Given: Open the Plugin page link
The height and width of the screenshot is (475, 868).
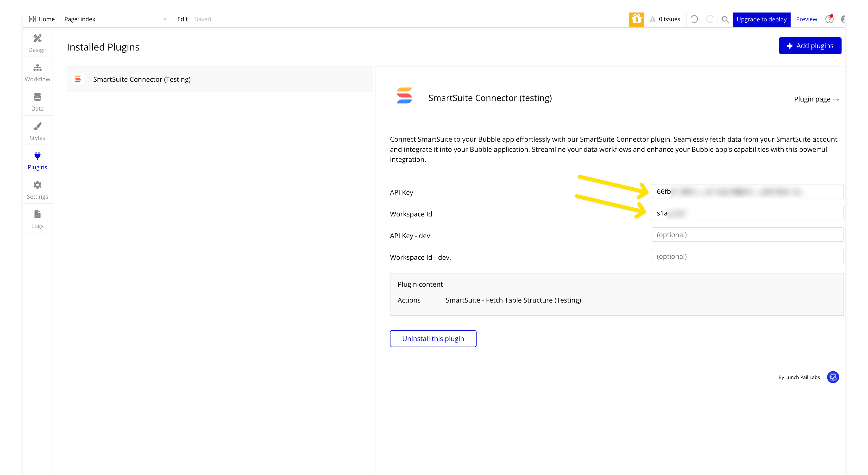Looking at the screenshot, I should click(x=816, y=99).
